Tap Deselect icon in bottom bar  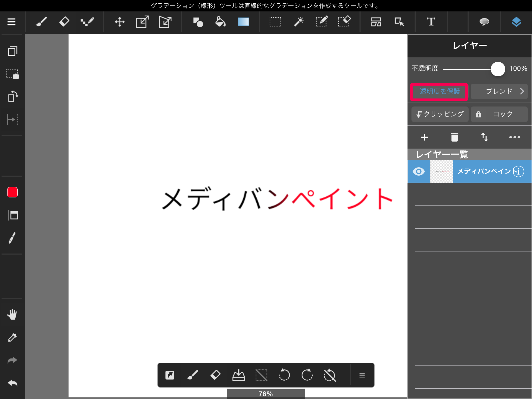click(x=261, y=375)
